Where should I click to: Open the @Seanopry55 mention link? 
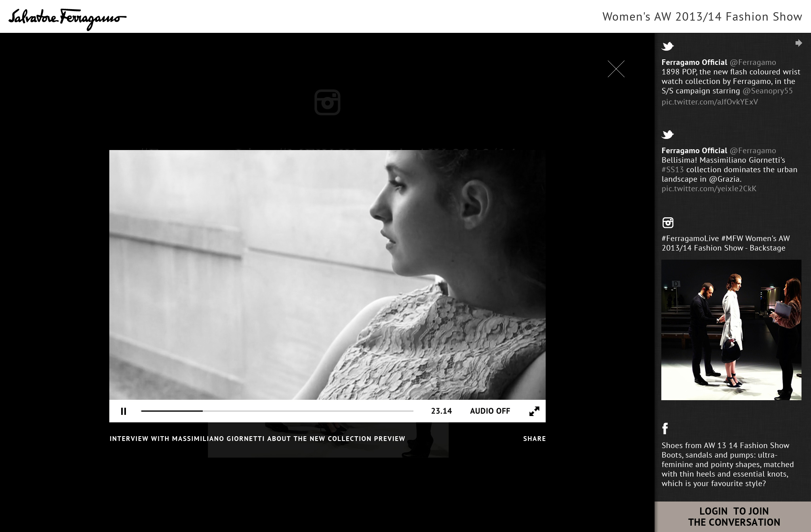767,91
